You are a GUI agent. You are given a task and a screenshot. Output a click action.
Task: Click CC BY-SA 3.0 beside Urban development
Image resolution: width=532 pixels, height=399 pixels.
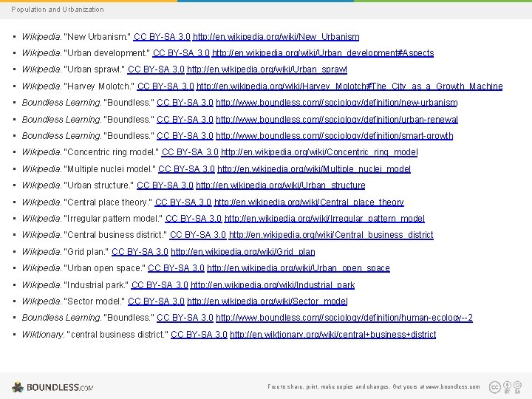pyautogui.click(x=181, y=53)
